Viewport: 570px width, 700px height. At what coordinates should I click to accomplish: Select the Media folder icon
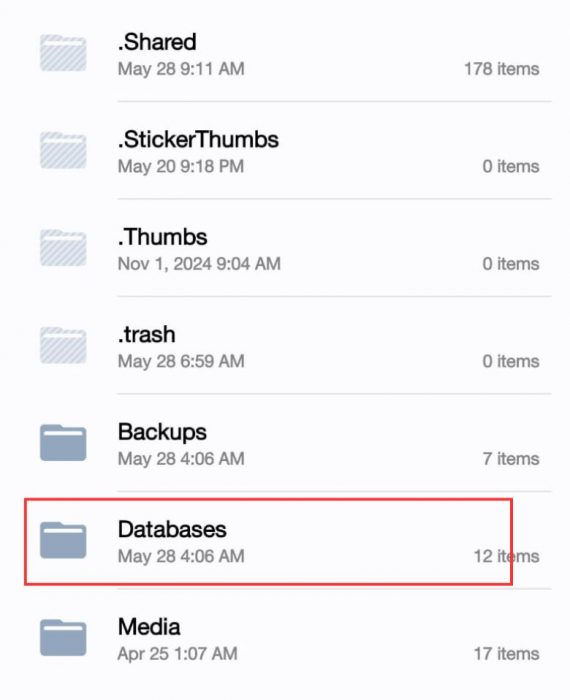pos(63,638)
